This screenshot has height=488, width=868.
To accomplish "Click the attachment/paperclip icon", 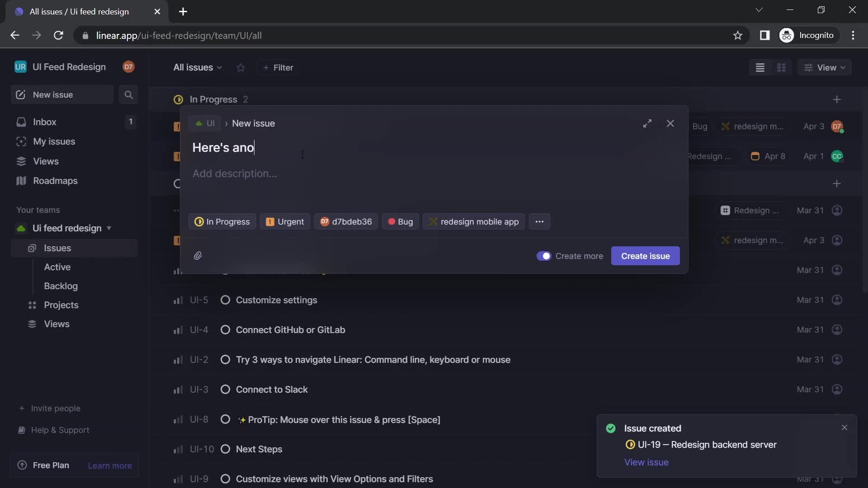I will coord(198,255).
